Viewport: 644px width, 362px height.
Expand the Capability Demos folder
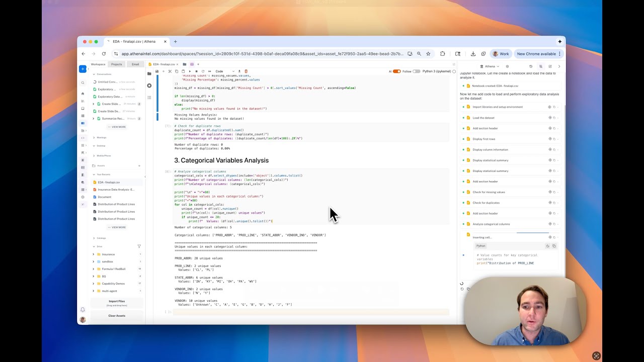[94, 284]
